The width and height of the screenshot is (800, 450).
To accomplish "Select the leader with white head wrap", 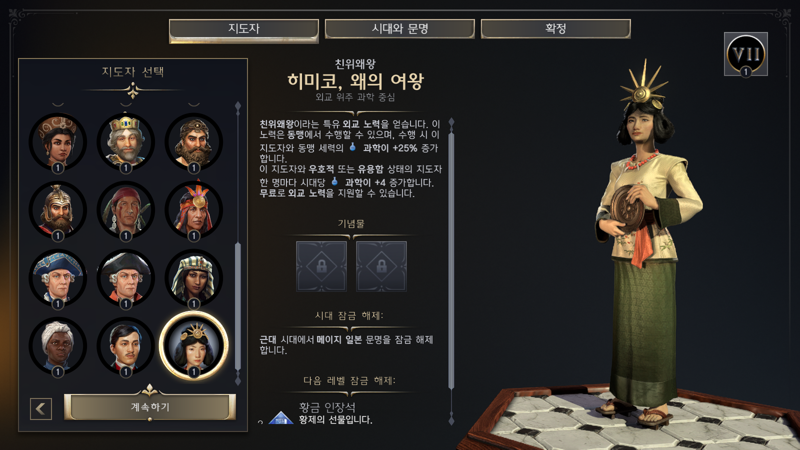I will tap(58, 345).
